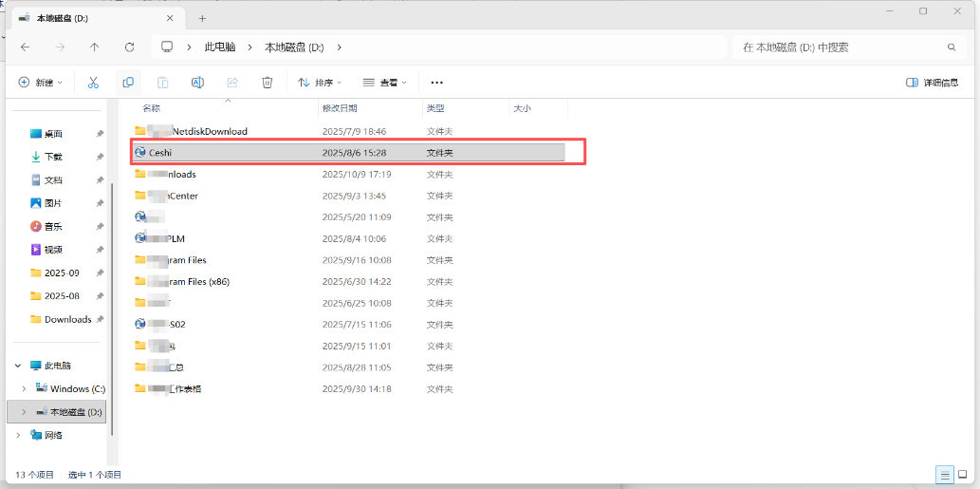Open the 2025-08 sidebar folder
This screenshot has width=980, height=489.
(x=62, y=296)
